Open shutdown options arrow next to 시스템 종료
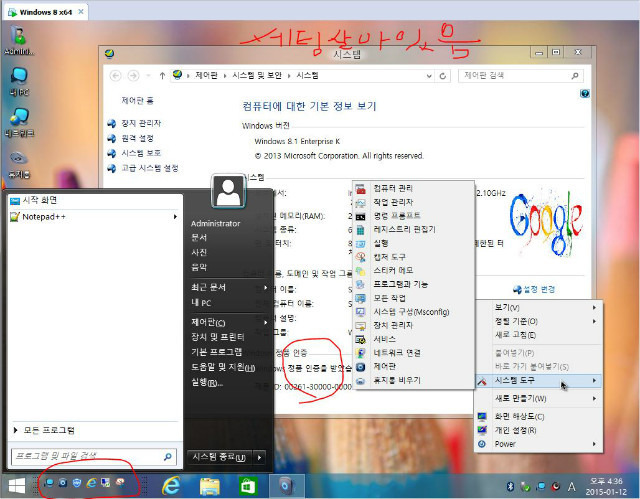This screenshot has width=640, height=499. click(260, 458)
